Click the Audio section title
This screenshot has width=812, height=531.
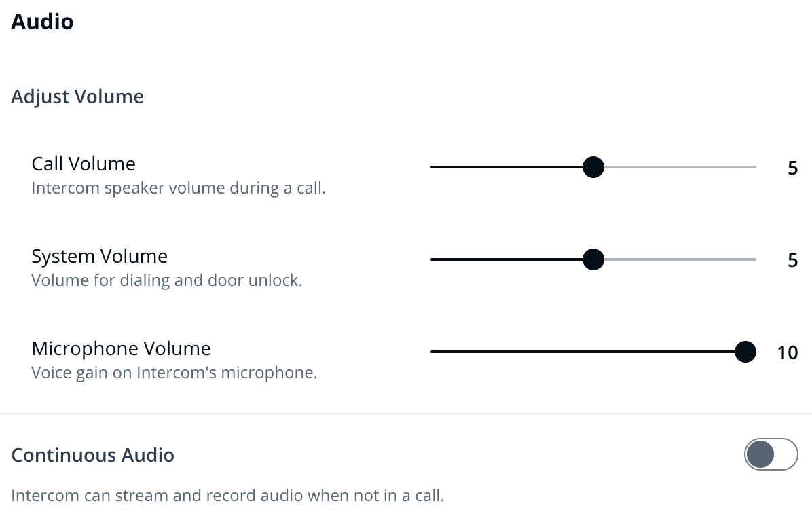(42, 21)
